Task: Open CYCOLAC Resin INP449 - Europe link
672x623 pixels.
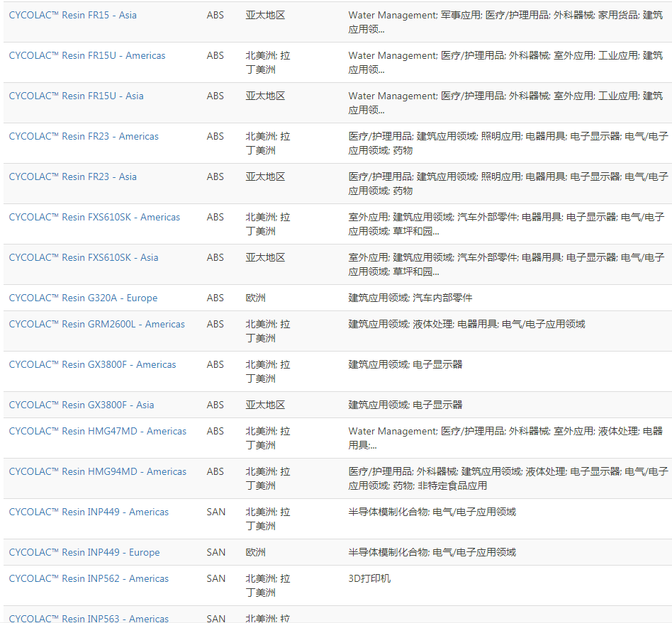Action: (x=84, y=552)
